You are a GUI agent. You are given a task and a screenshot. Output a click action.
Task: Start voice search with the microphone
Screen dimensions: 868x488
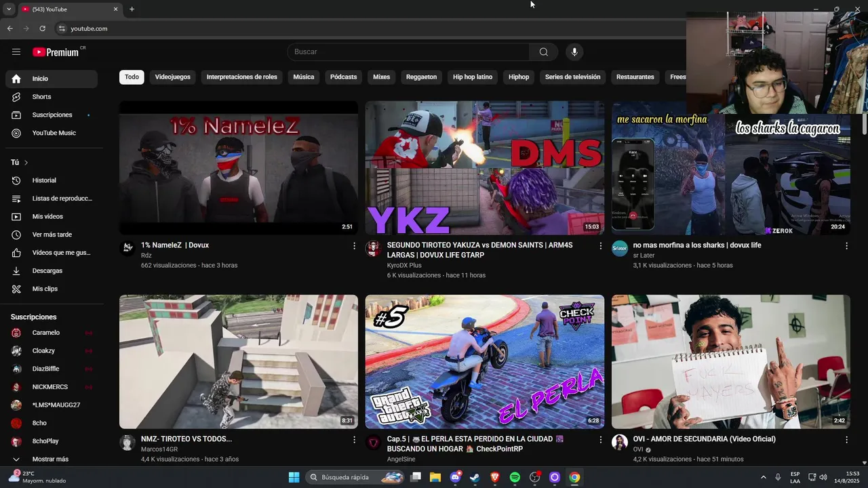coord(574,52)
